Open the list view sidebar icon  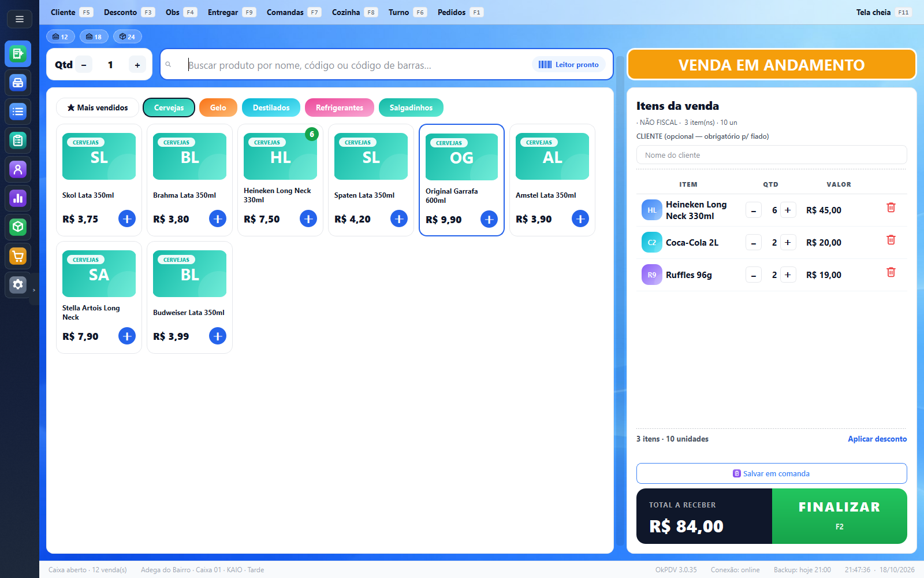click(x=18, y=112)
